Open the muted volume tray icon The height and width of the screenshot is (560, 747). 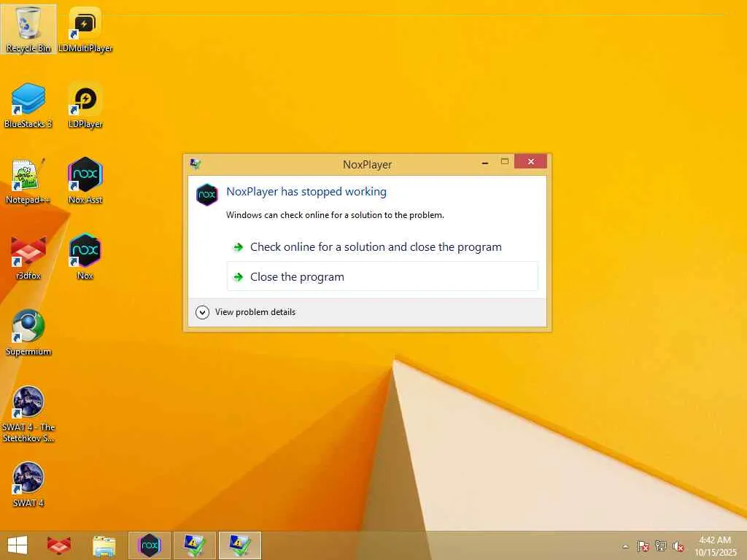[x=678, y=546]
